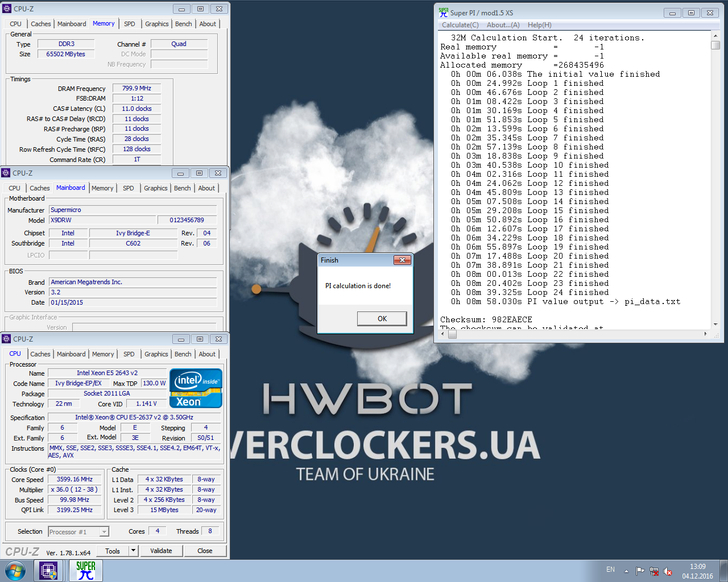Click the Super PI title bar icon
The image size is (728, 582).
tap(444, 12)
